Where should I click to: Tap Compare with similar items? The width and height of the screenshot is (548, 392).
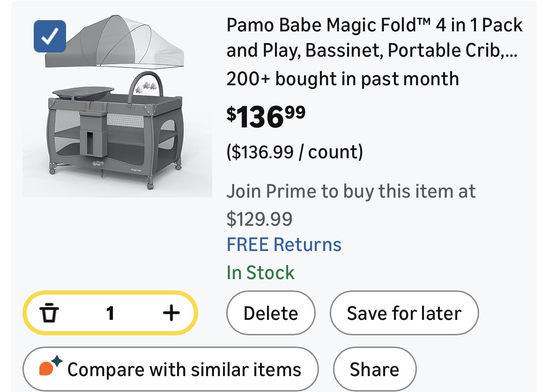click(184, 369)
